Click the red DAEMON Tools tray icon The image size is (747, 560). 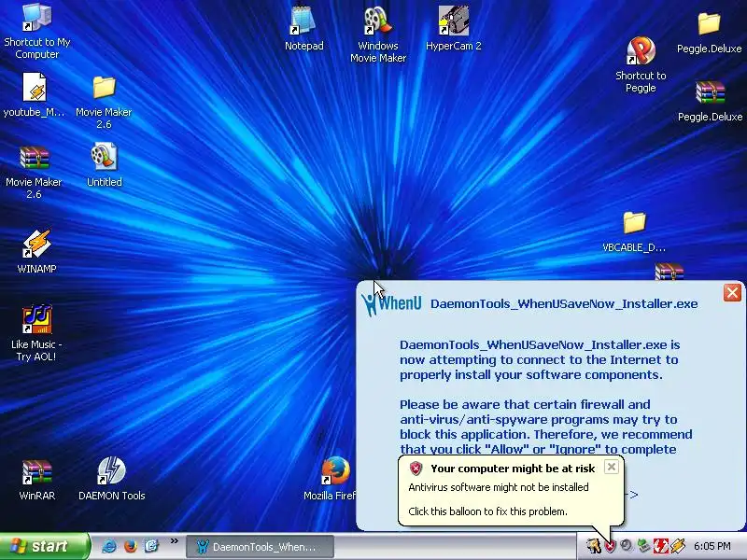pos(661,546)
